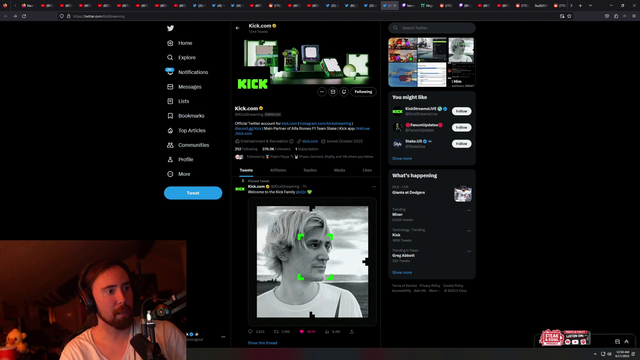The height and width of the screenshot is (360, 640).
Task: Click the kick.com link in bio
Action: click(x=289, y=123)
